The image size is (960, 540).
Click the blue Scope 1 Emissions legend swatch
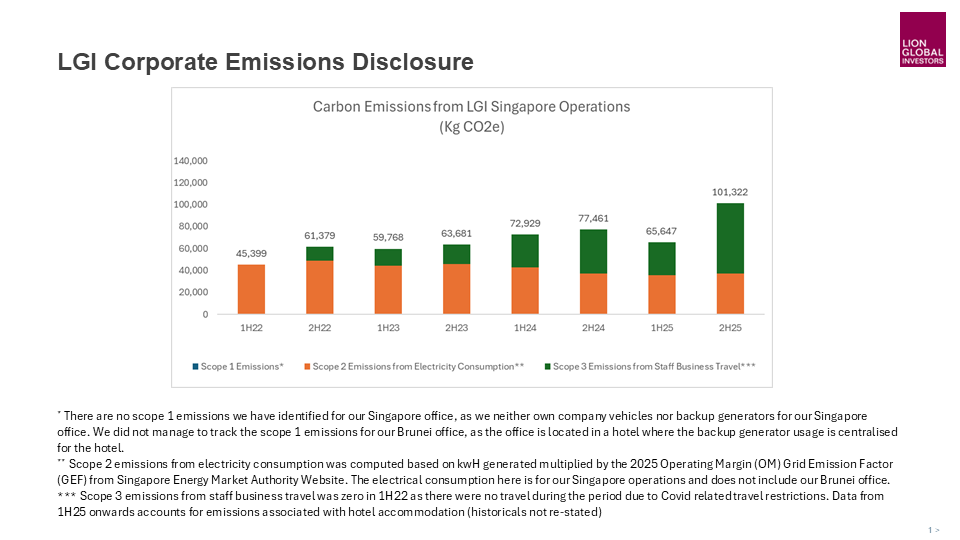click(194, 367)
